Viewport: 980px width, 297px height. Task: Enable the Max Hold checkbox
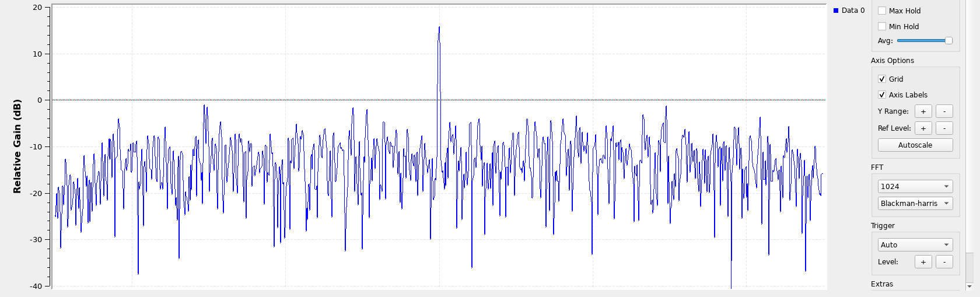882,11
